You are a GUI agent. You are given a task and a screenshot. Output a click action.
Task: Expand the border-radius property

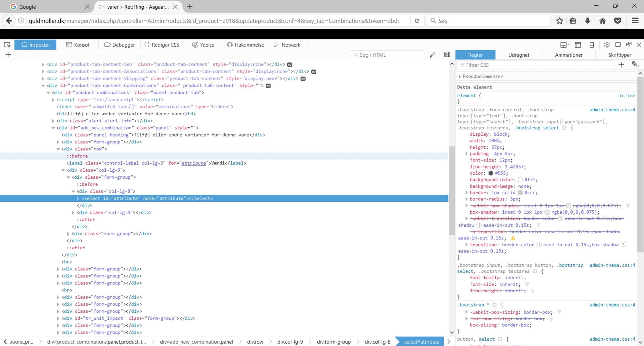[466, 199]
